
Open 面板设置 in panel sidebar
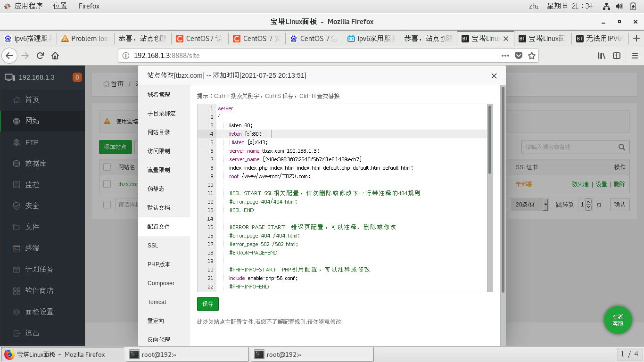click(42, 312)
